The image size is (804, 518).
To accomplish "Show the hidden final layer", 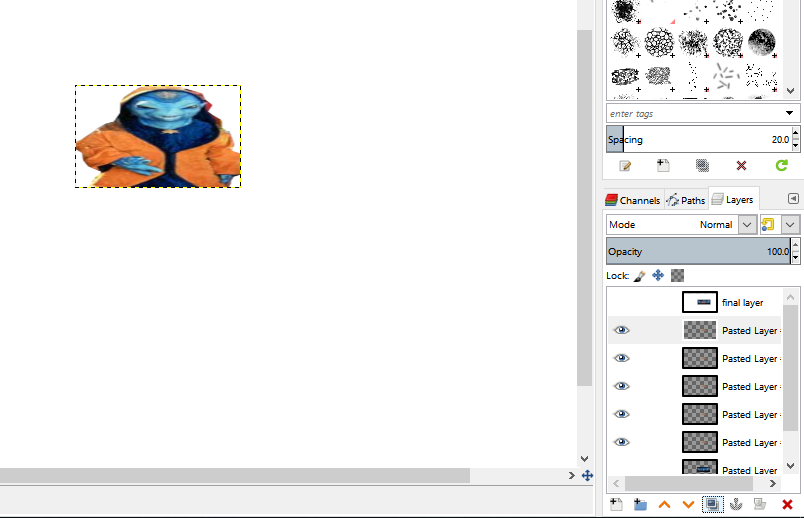I will pyautogui.click(x=621, y=303).
